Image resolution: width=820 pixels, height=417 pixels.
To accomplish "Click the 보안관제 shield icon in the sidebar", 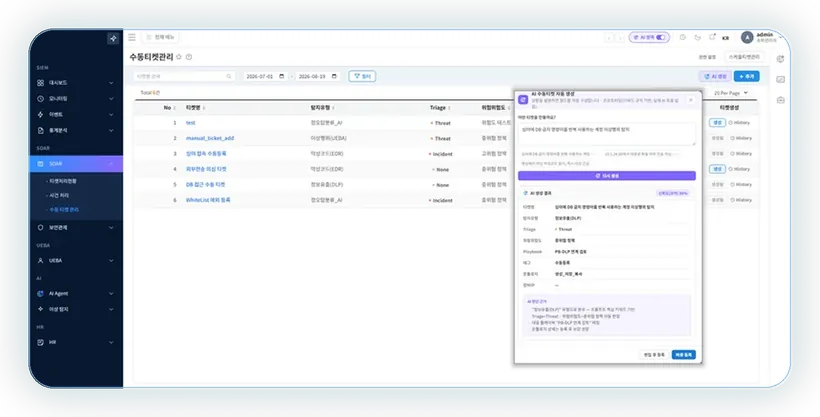I will pyautogui.click(x=40, y=228).
